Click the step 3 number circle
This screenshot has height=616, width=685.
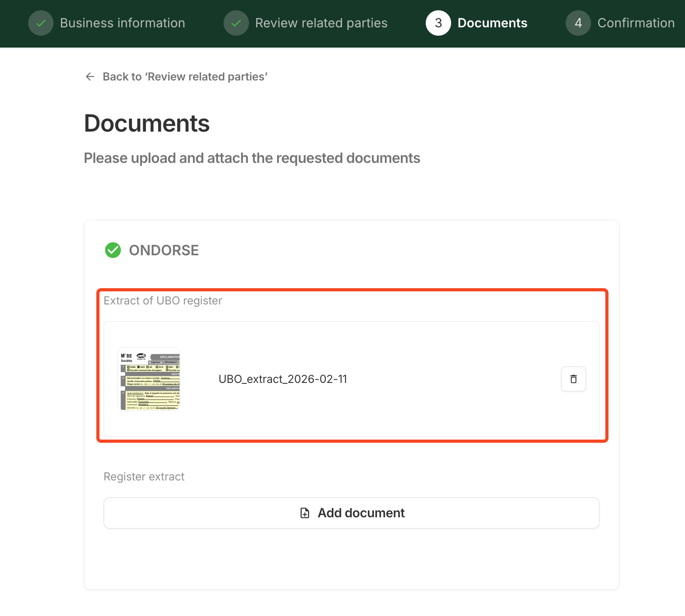[x=438, y=23]
